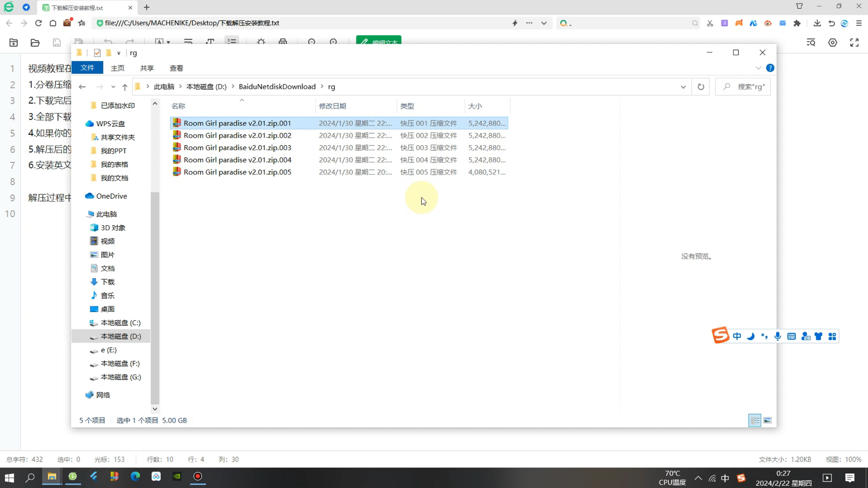Open the Sogou soft keyboard icon
This screenshot has height=488, width=868.
point(792,336)
